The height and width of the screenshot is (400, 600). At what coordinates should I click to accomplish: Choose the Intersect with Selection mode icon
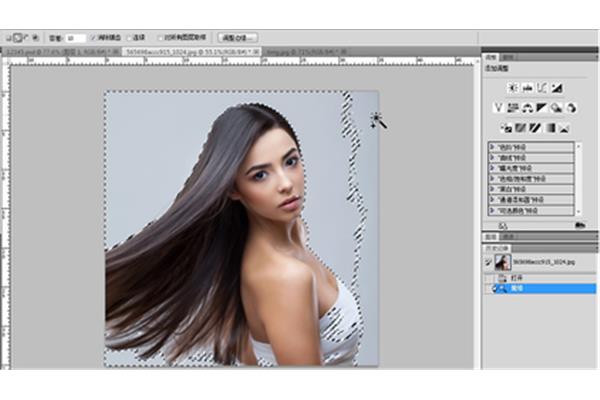click(x=35, y=38)
